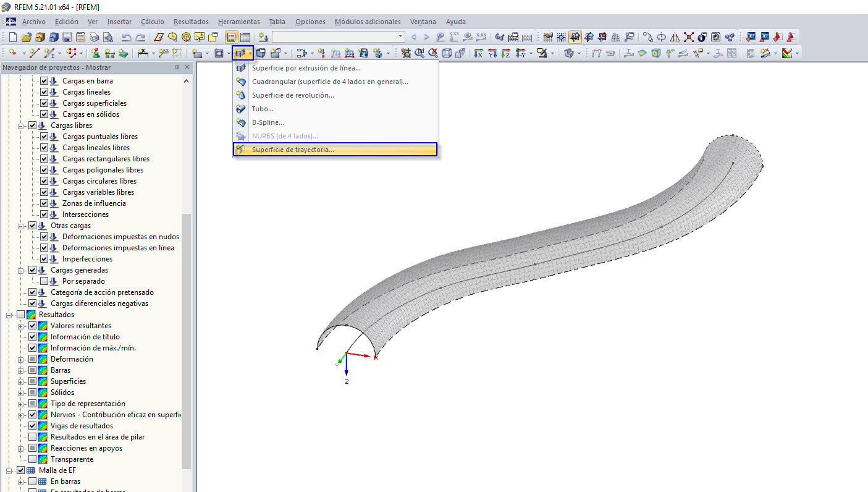The width and height of the screenshot is (868, 492).
Task: Select Superficie de trayectoria menu entry
Action: pyautogui.click(x=335, y=150)
